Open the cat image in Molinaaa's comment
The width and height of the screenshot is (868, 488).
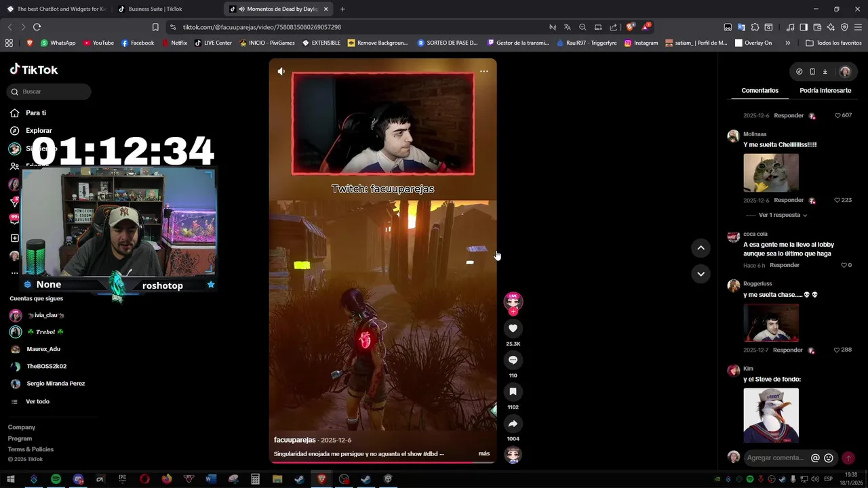(x=771, y=172)
